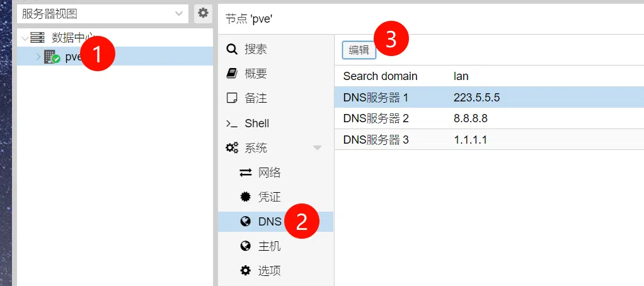Collapse the 数据中心 tree node
The image size is (644, 286).
24,38
